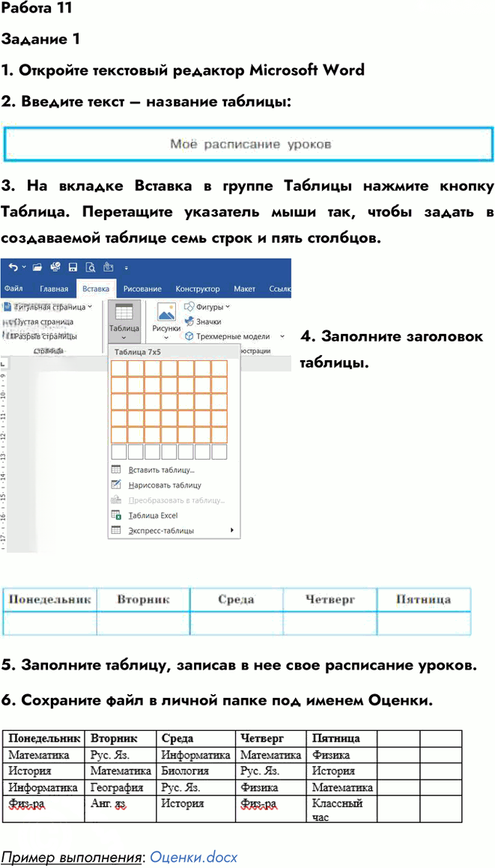The width and height of the screenshot is (495, 868).
Task: Click the Работа 11 heading
Action: 37,8
